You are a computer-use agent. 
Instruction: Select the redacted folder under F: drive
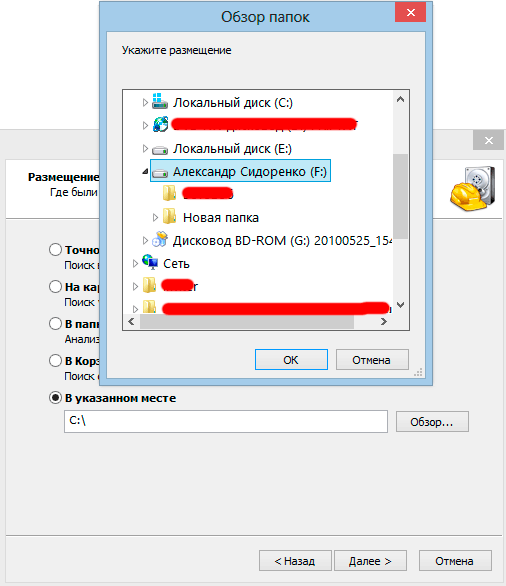click(x=198, y=193)
